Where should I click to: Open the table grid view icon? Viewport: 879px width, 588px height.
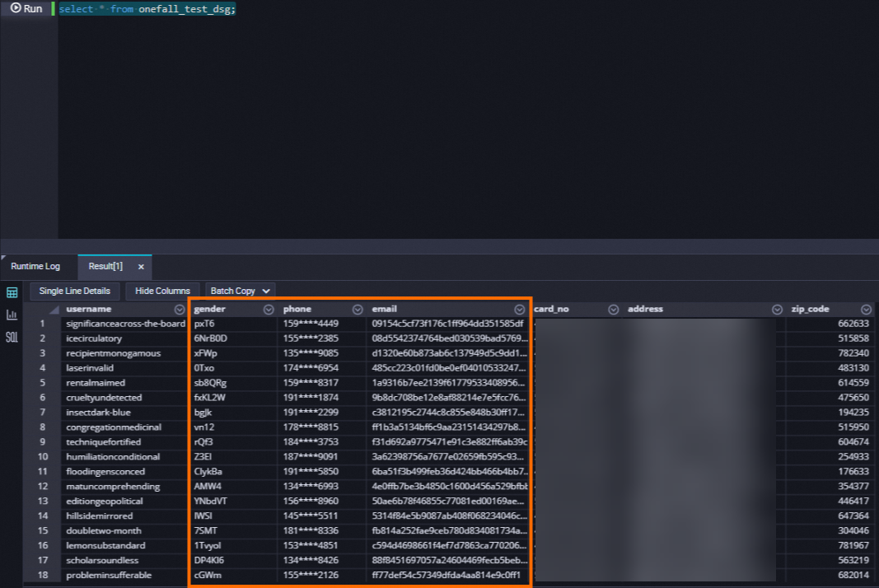pyautogui.click(x=12, y=292)
